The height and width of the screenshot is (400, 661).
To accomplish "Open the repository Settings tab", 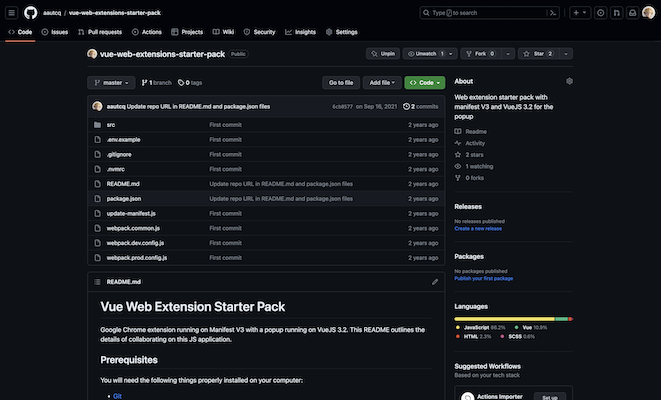I will click(341, 32).
